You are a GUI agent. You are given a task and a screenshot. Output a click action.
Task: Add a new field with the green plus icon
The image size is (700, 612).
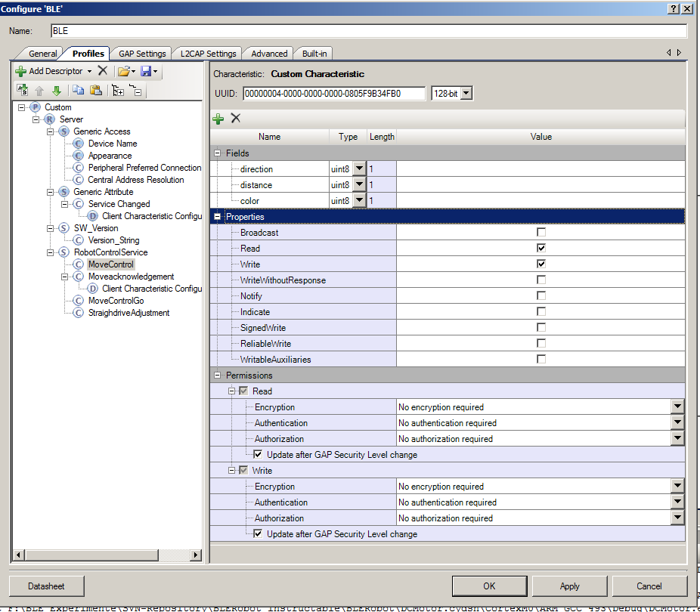[218, 119]
